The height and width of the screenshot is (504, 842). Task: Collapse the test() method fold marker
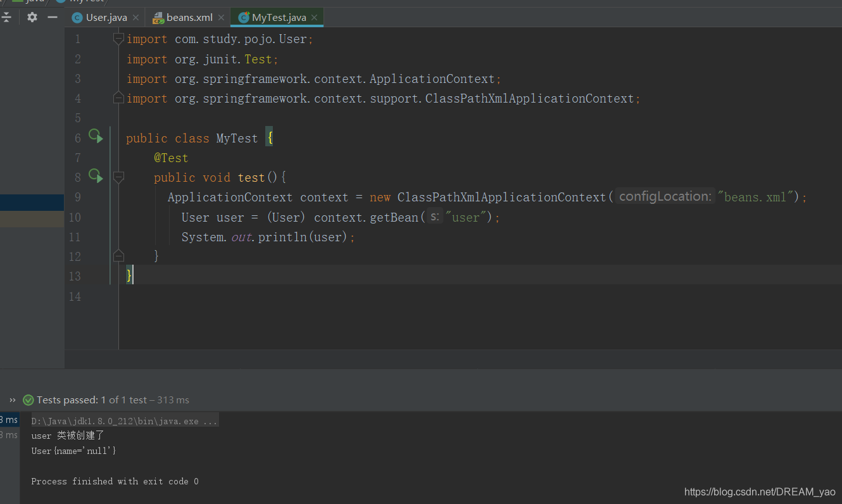[118, 178]
